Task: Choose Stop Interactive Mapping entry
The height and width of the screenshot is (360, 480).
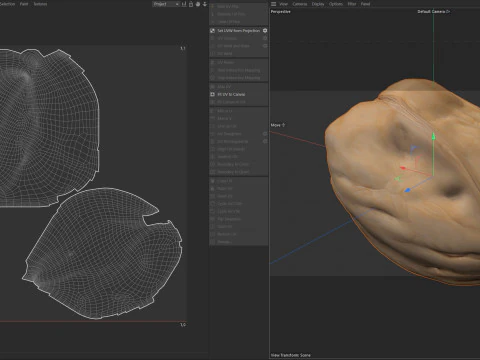Action: click(239, 78)
